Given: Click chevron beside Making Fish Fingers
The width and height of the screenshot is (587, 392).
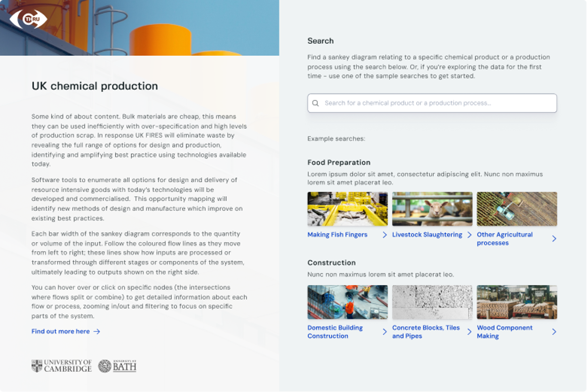Looking at the screenshot, I should point(384,235).
